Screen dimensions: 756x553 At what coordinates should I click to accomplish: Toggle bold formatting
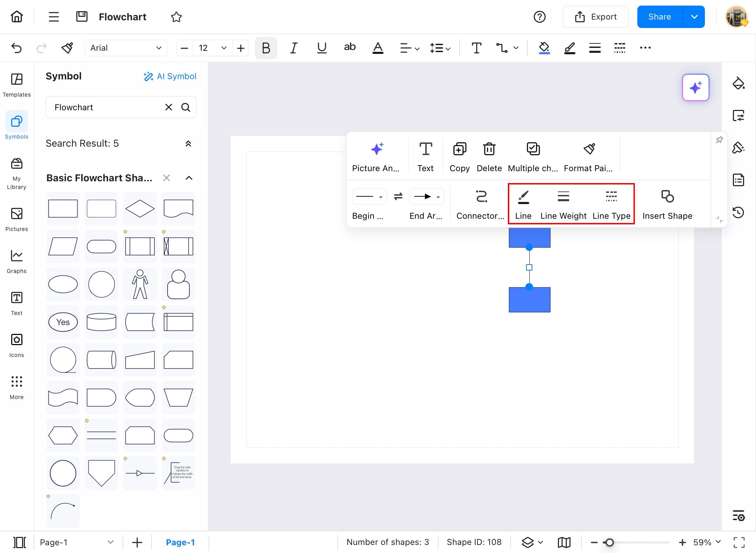[x=266, y=48]
